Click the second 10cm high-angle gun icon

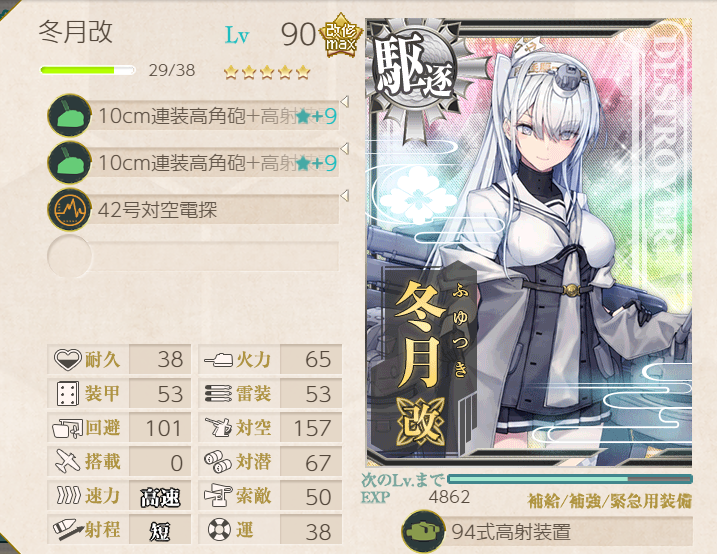70,163
